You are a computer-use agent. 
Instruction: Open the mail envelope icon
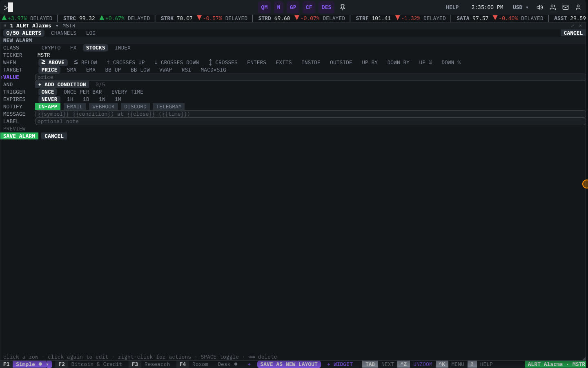pos(566,7)
